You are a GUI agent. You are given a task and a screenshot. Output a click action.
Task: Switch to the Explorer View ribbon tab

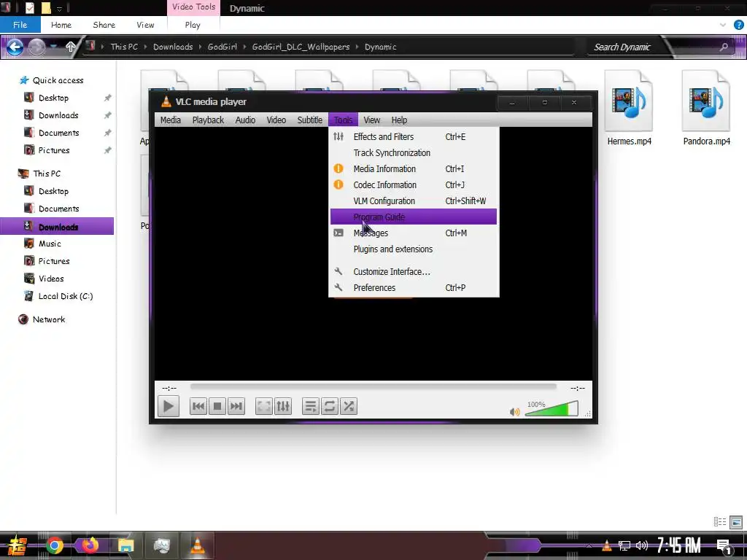(145, 25)
